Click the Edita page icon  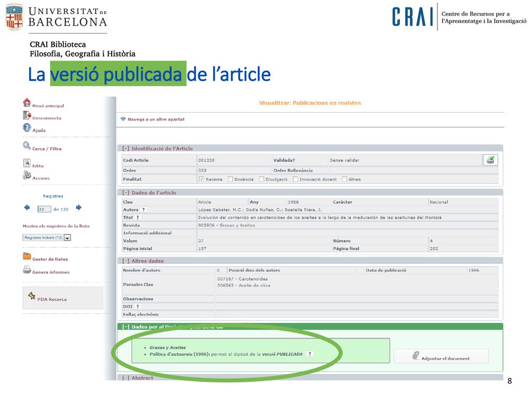(27, 163)
